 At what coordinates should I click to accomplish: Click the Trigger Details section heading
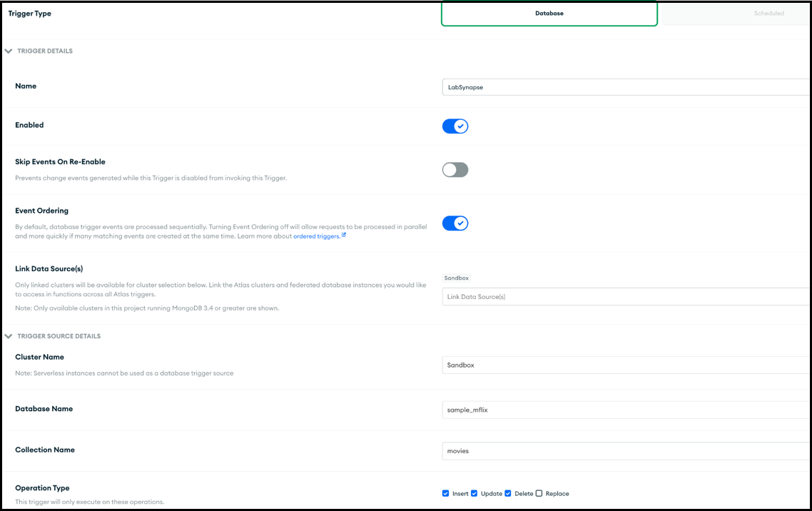[45, 51]
